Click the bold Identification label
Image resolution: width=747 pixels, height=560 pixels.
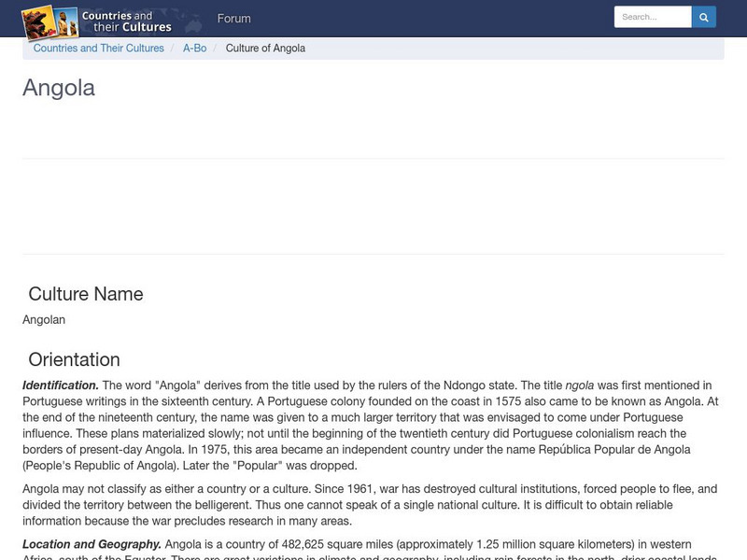pos(61,385)
